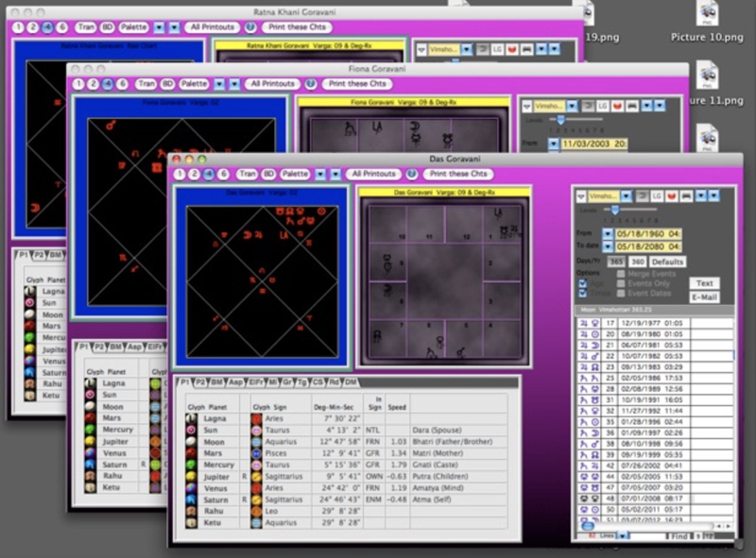
Task: Click the heart icon in Das Goravani dasha toolbar
Action: 672,195
